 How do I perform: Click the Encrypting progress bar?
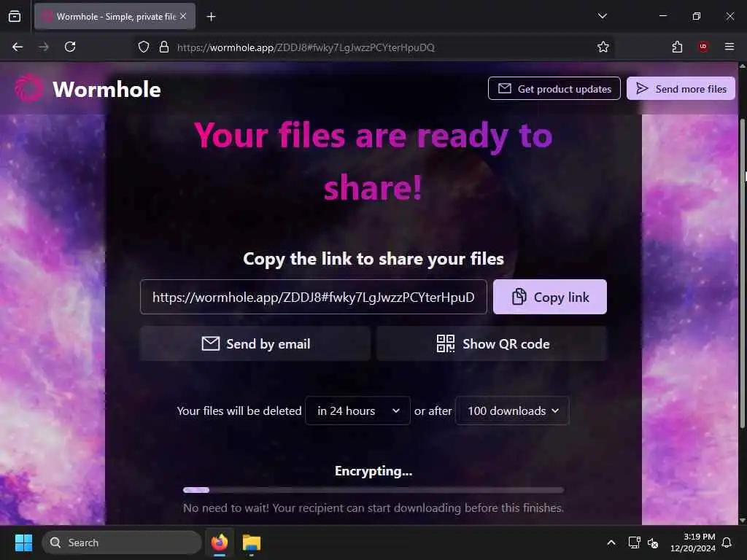coord(373,490)
